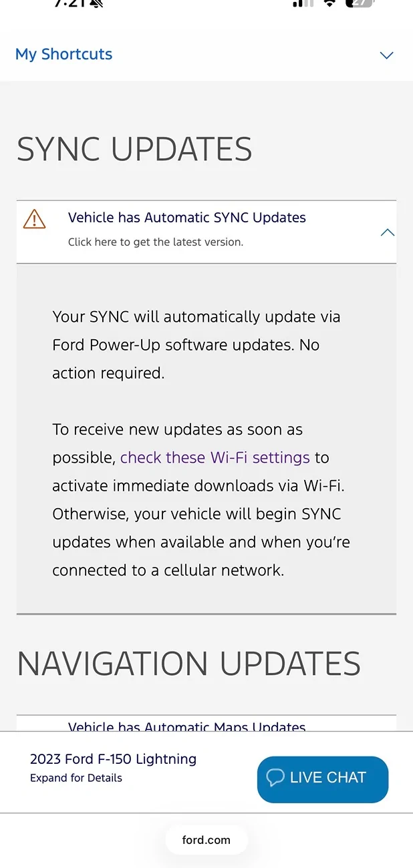This screenshot has width=413, height=868.
Task: Select the Vehicle has Automatic SYNC Updates title
Action: point(186,218)
